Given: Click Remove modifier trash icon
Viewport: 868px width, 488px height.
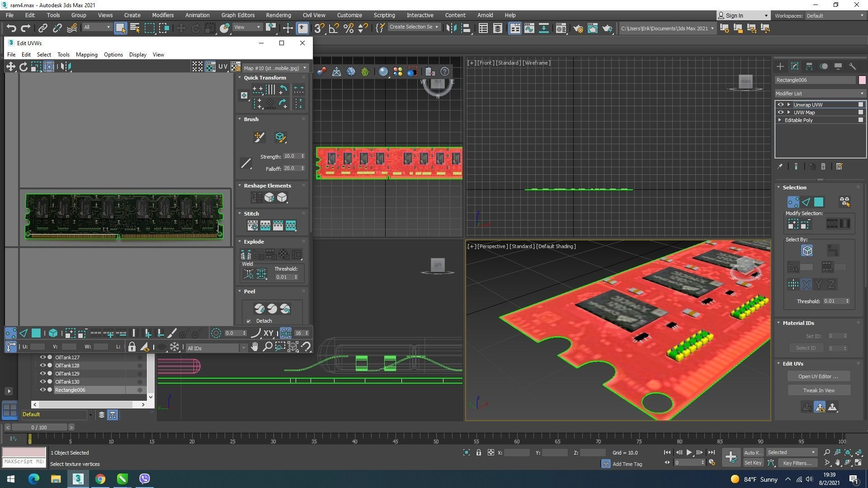Looking at the screenshot, I should pos(823,167).
